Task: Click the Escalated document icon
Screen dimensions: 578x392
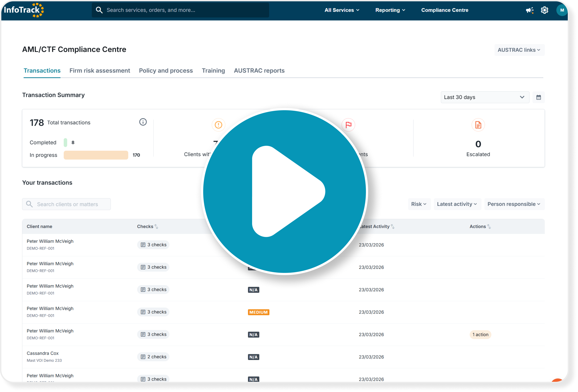Action: click(x=478, y=125)
